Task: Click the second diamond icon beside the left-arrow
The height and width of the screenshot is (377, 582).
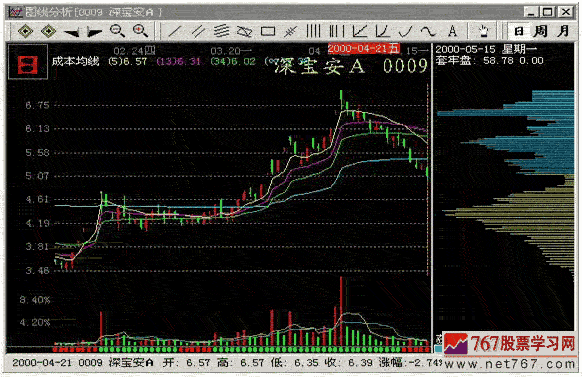Action: click(x=48, y=31)
